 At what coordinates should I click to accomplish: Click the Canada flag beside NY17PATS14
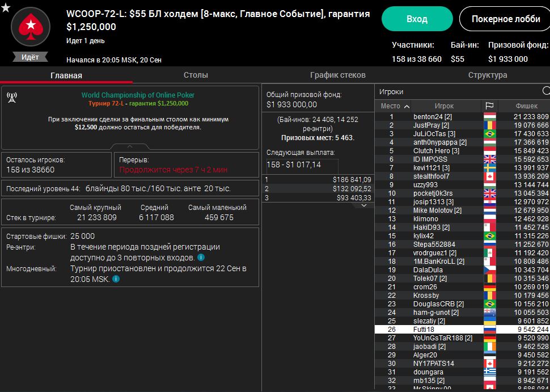click(490, 364)
